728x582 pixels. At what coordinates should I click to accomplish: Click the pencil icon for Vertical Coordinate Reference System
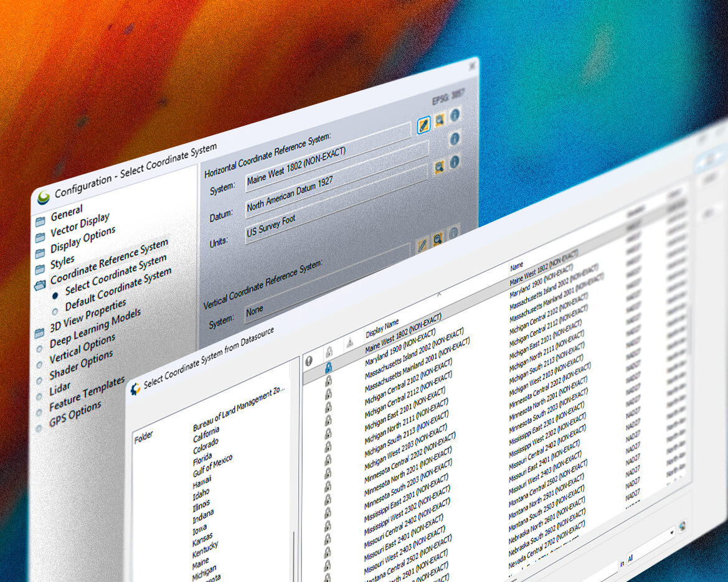click(422, 245)
